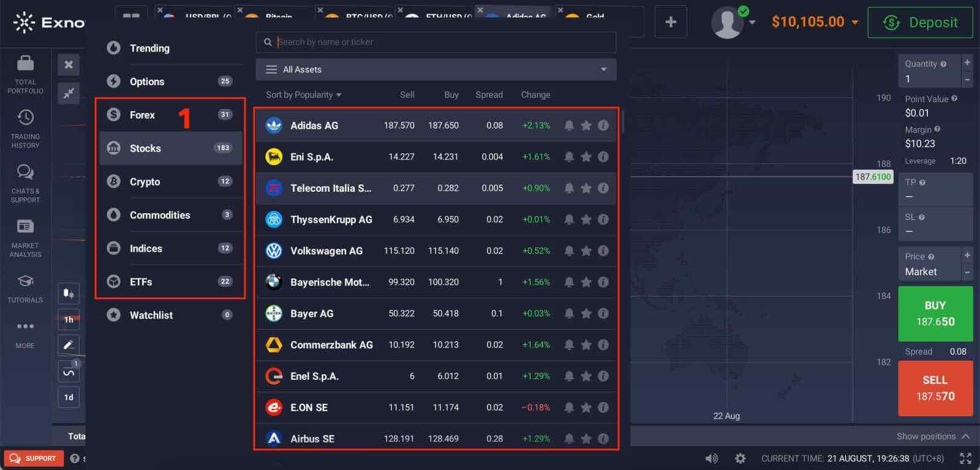Click the red SELL 187.570 button

coord(935,389)
